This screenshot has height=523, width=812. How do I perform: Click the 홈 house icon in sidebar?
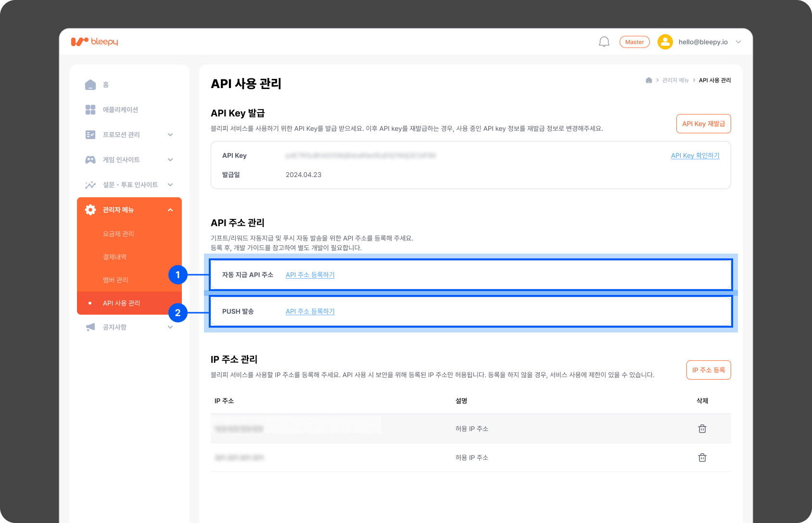(x=90, y=85)
